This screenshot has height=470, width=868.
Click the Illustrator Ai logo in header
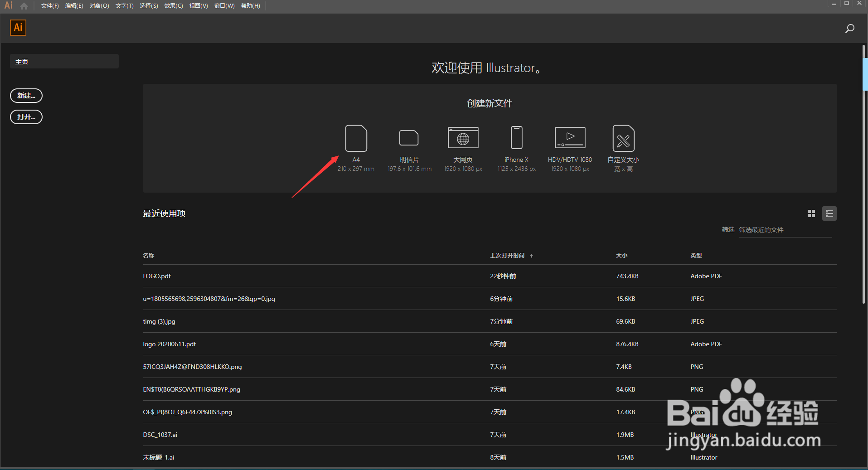point(18,28)
